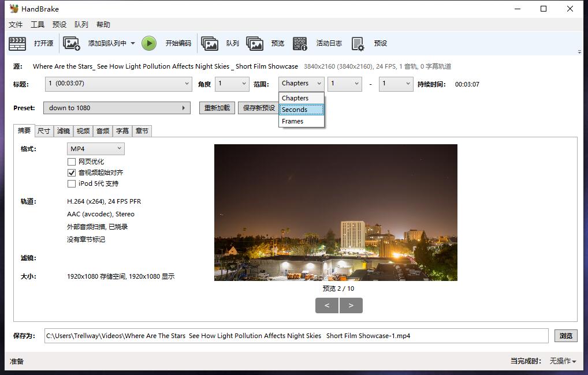Viewport: 588px width, 375px height.
Task: Show previous preview with < button
Action: pos(327,305)
